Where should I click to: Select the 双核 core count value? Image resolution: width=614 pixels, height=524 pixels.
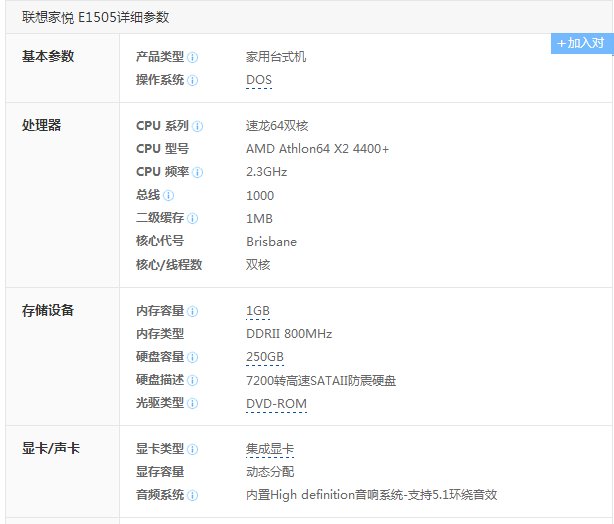[258, 265]
